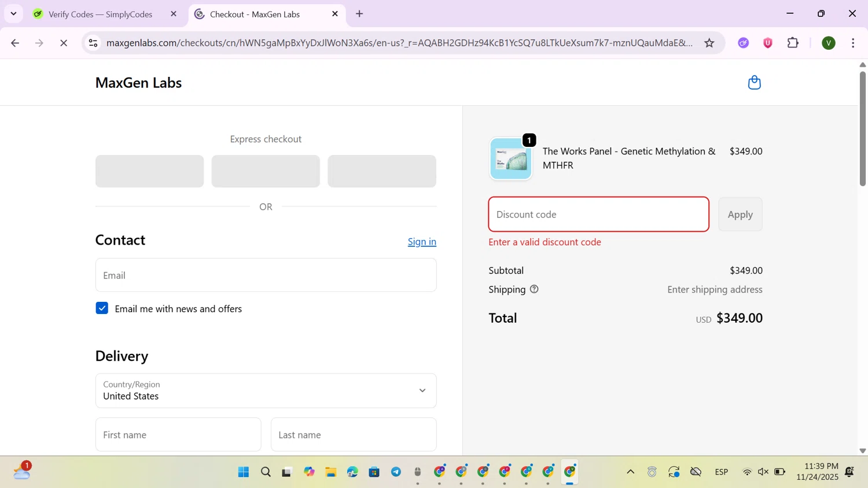This screenshot has height=488, width=868.
Task: Open Task View on the taskbar
Action: pos(287,472)
